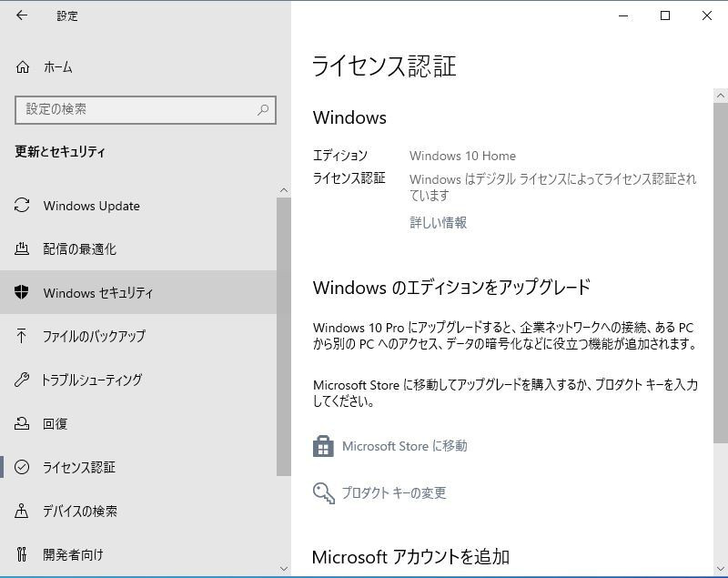
Task: Select ライセンス認証 in the sidebar
Action: click(138, 467)
